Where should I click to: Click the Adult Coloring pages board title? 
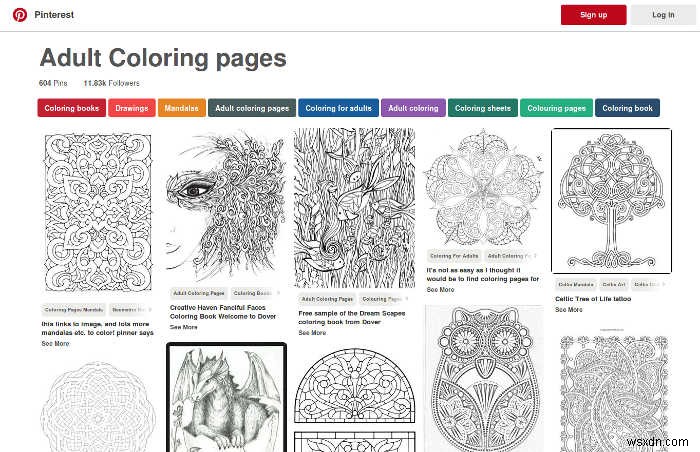pos(163,59)
